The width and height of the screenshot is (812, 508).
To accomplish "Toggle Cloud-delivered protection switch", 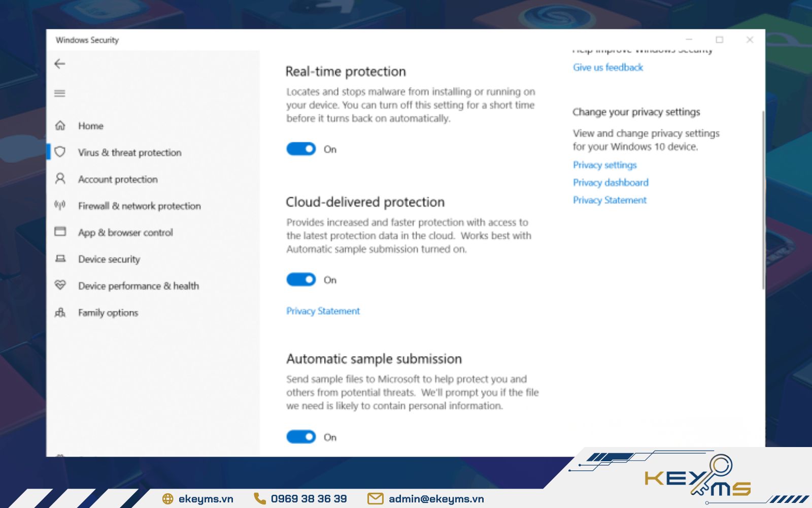I will 301,279.
